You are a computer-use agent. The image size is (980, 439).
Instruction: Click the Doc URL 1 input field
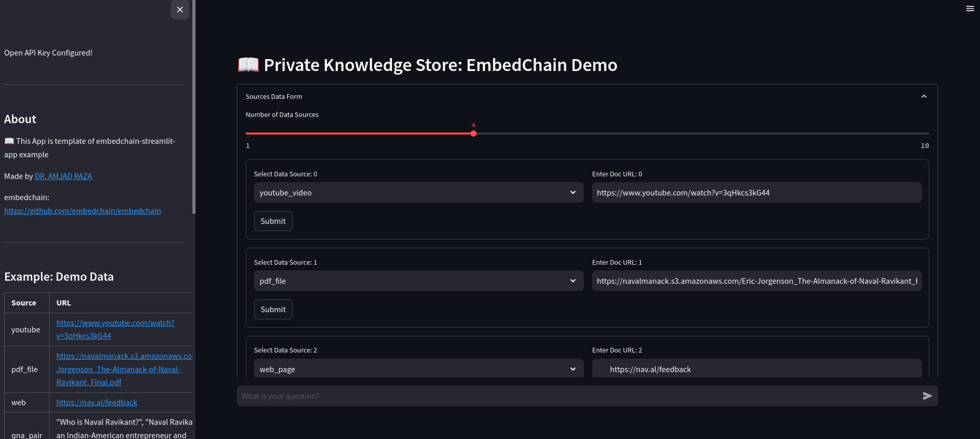click(756, 281)
